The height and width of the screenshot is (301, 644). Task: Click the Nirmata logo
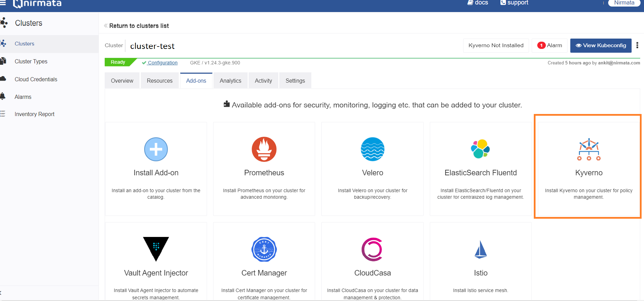click(x=37, y=3)
